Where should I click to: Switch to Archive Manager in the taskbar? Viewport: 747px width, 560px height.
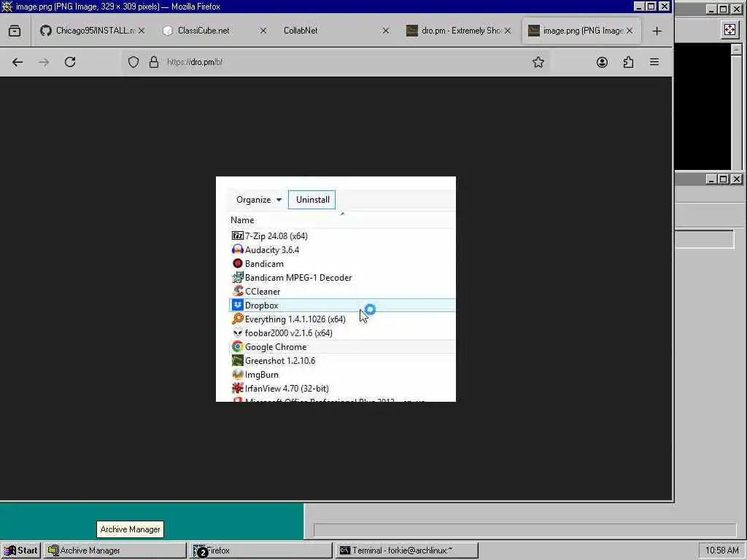(x=115, y=551)
